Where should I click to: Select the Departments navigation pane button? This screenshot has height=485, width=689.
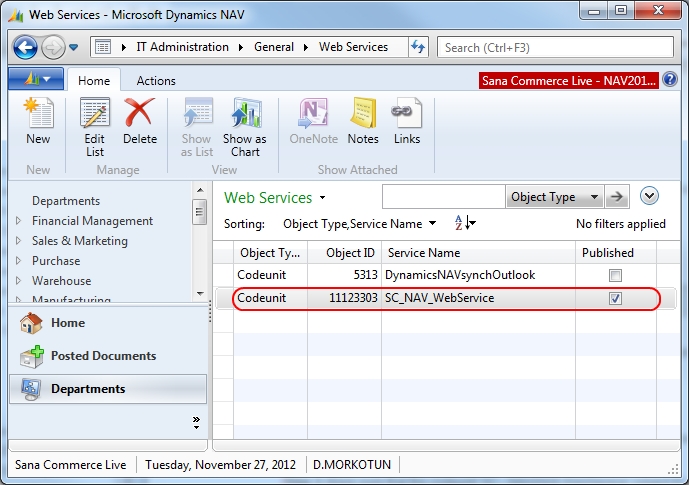(x=108, y=389)
